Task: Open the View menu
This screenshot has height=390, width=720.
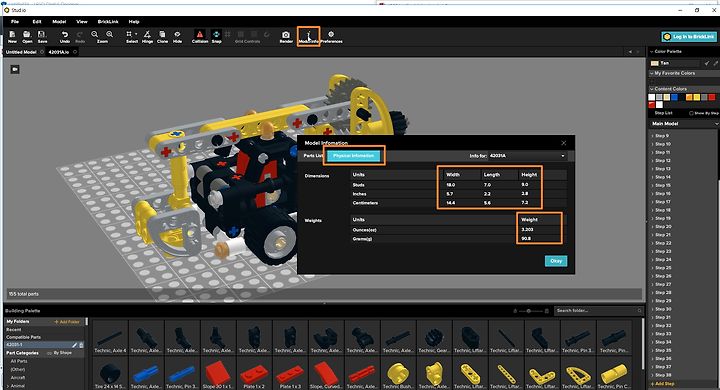Action: [82, 22]
